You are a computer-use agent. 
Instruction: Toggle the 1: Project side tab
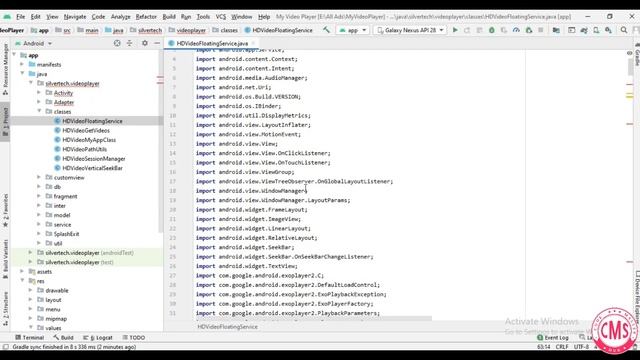[5, 121]
